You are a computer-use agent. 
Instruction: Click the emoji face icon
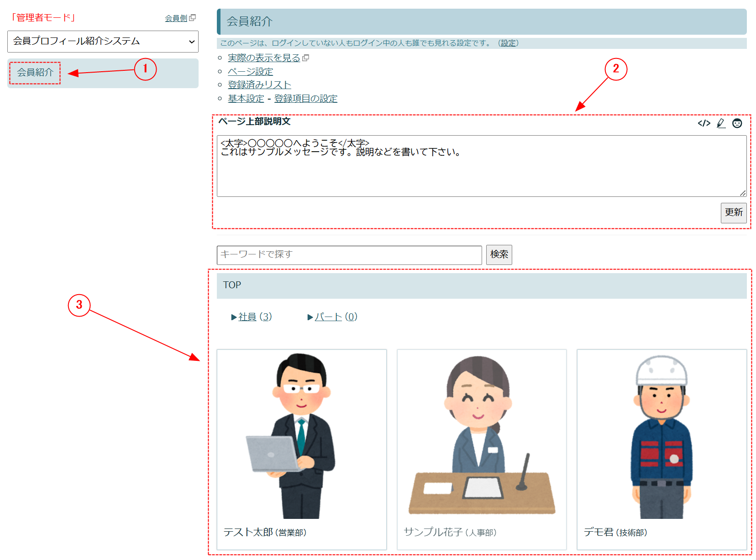point(737,123)
